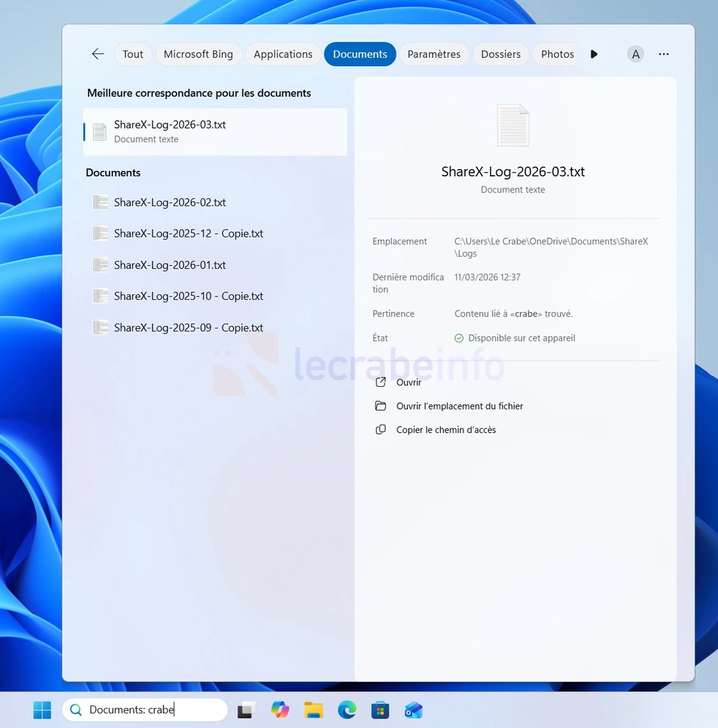Click Ouvrir l'emplacement du fichier
The width and height of the screenshot is (718, 728).
coord(459,406)
